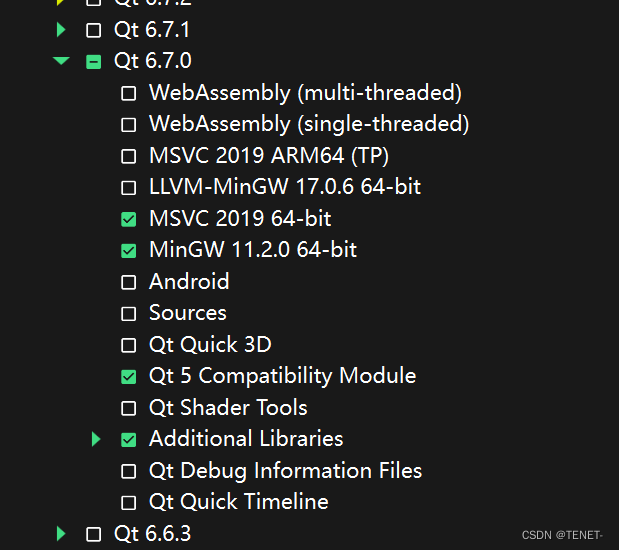
Task: Collapse the Qt 6.7.0 tree node
Action: [x=61, y=60]
